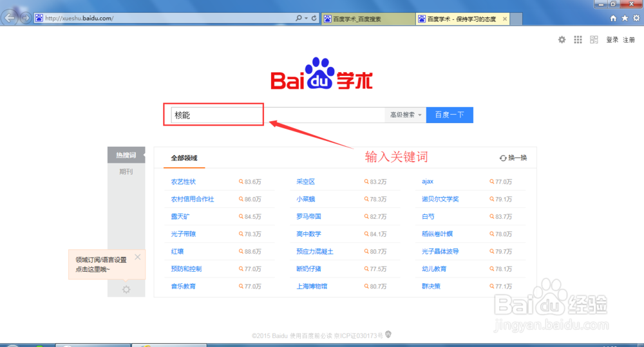The width and height of the screenshot is (644, 347).
Task: Close the 领域订阅/语言设置 tooltip
Action: click(138, 257)
